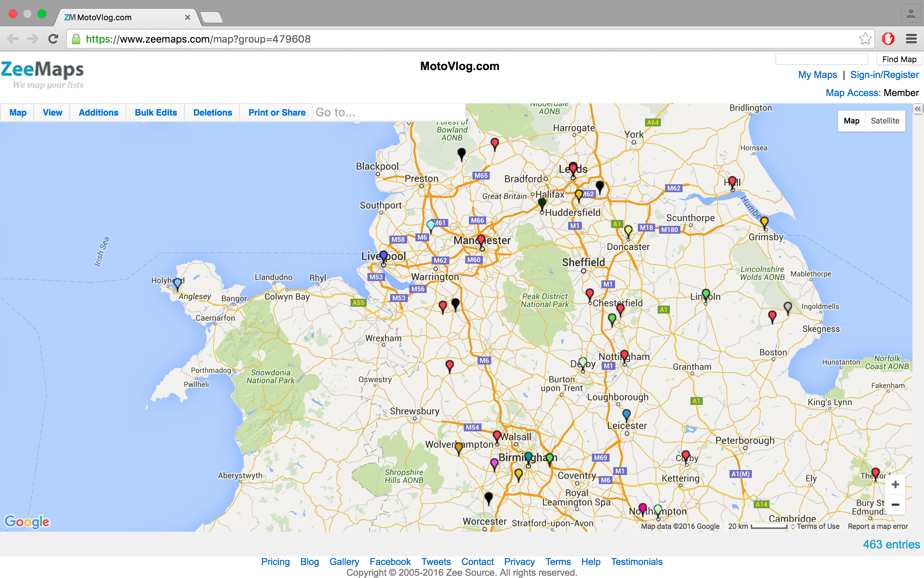
Task: Bookmark page with the star icon
Action: 865,39
